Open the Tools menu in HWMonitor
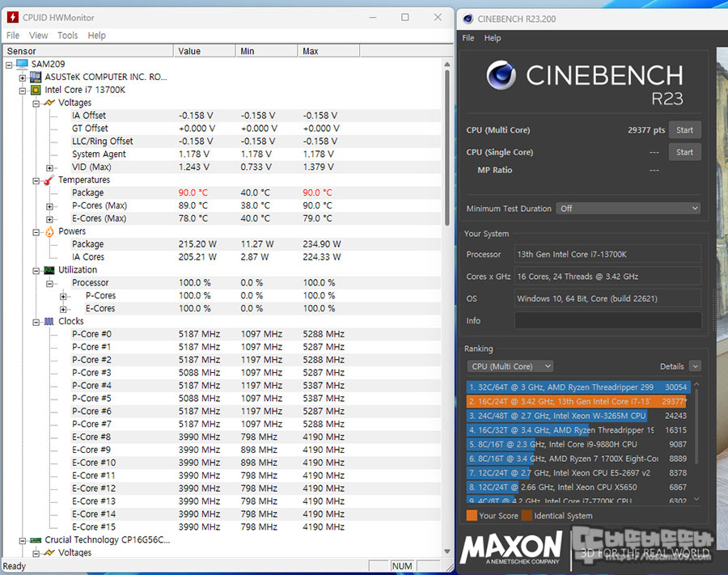 click(x=68, y=36)
